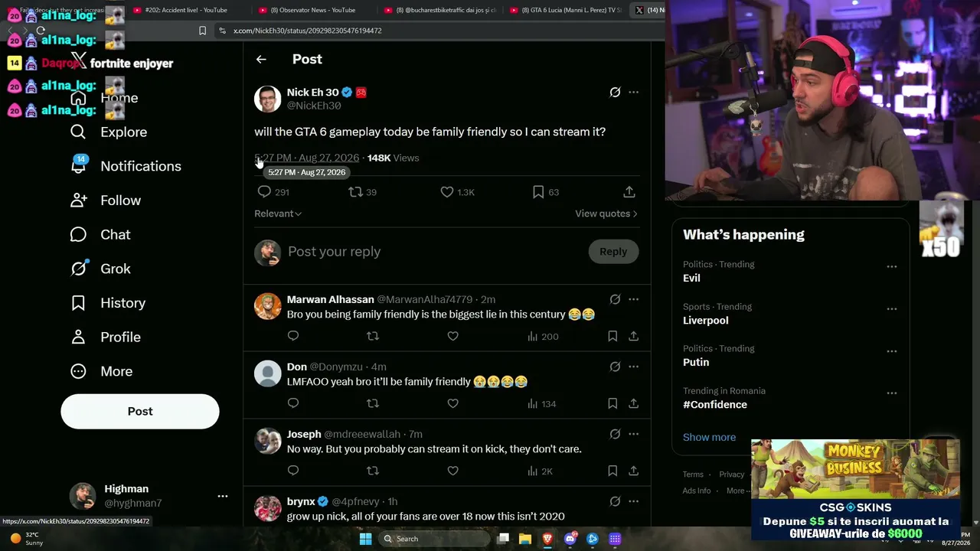
Task: Open the Notifications bell with the 14 badge
Action: (78, 166)
